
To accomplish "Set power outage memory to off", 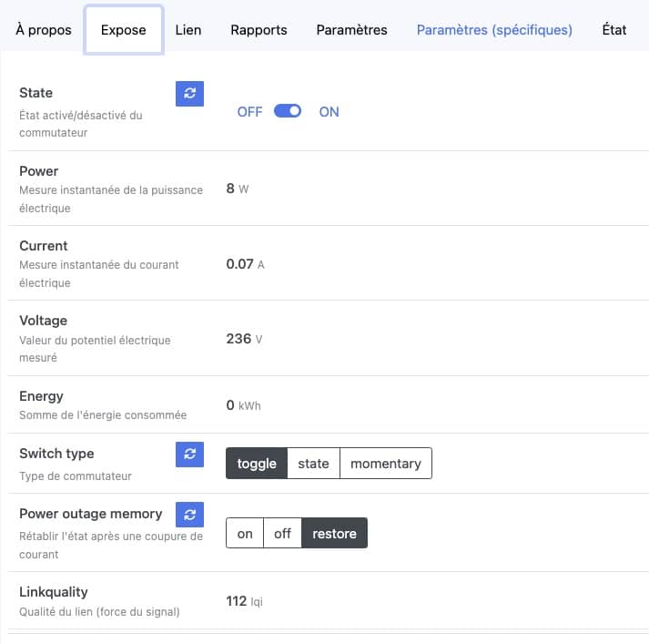I will tap(282, 533).
